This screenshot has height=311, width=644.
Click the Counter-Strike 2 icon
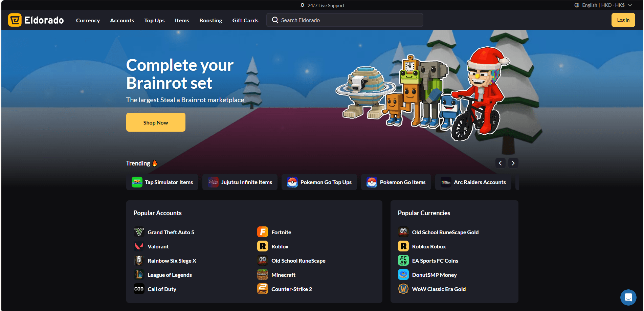tap(262, 289)
